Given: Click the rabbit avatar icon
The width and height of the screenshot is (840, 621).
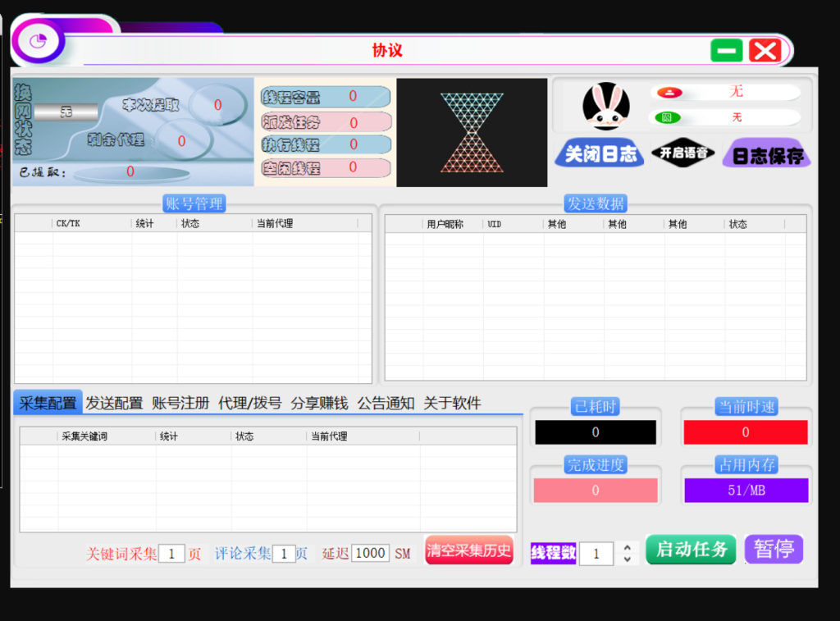Looking at the screenshot, I should 606,106.
